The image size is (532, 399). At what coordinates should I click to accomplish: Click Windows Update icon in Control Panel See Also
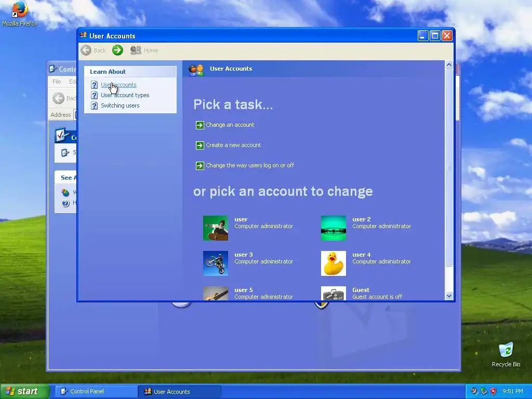tap(65, 193)
